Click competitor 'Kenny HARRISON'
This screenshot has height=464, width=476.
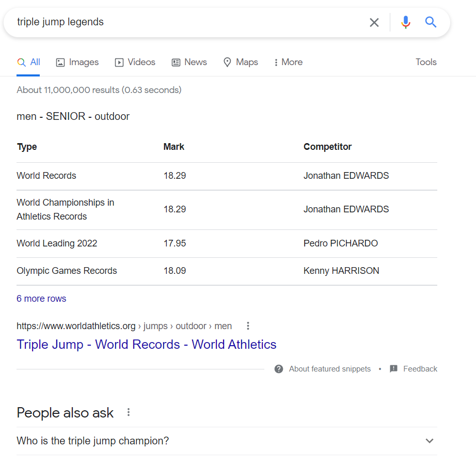[x=341, y=271]
